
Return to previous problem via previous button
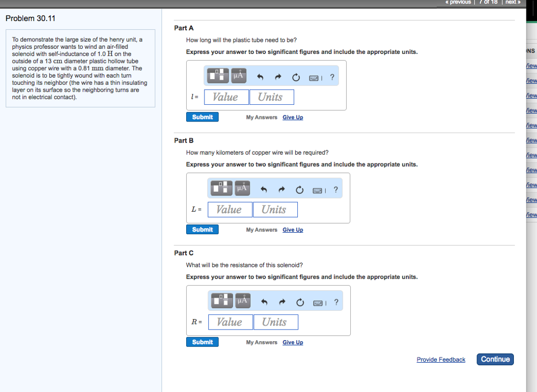[457, 2]
